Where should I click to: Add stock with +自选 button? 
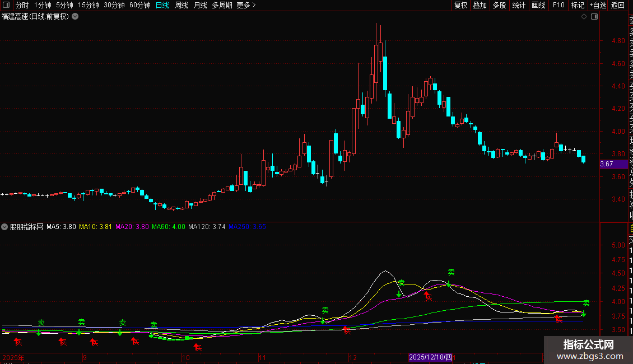[598, 5]
